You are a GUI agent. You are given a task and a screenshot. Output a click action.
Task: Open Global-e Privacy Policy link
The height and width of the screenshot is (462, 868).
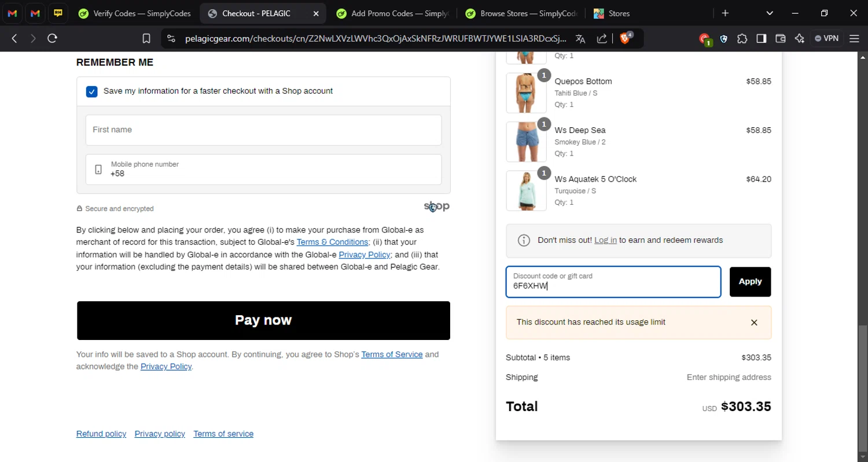pyautogui.click(x=365, y=255)
